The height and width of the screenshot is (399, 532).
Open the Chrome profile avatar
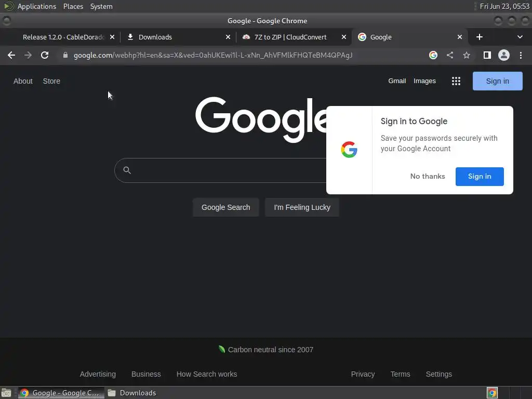(503, 55)
